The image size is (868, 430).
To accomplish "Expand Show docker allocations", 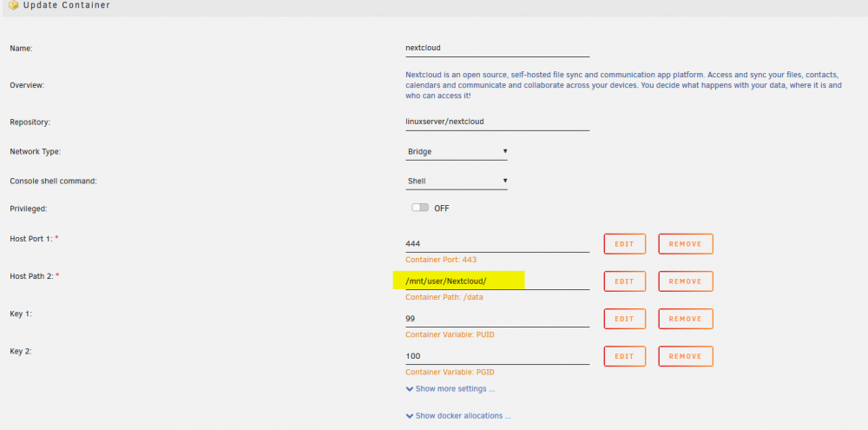I will pyautogui.click(x=458, y=415).
